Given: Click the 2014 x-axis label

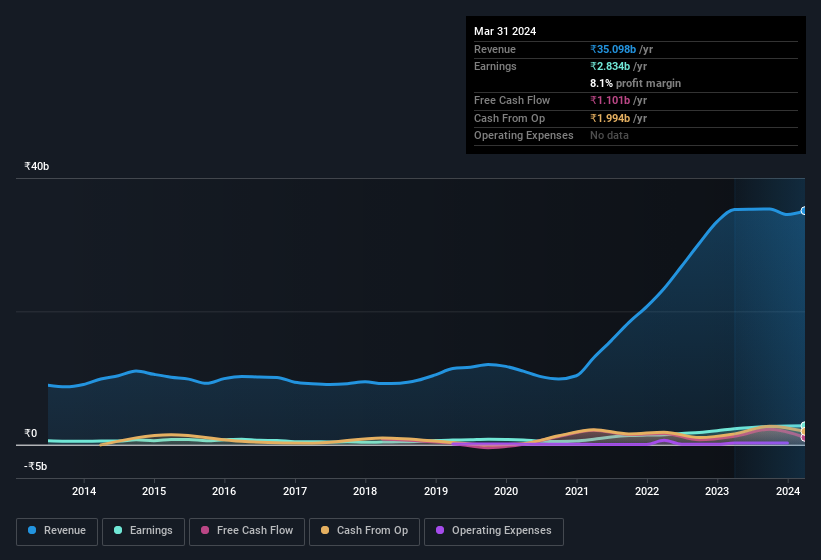Looking at the screenshot, I should [x=84, y=491].
